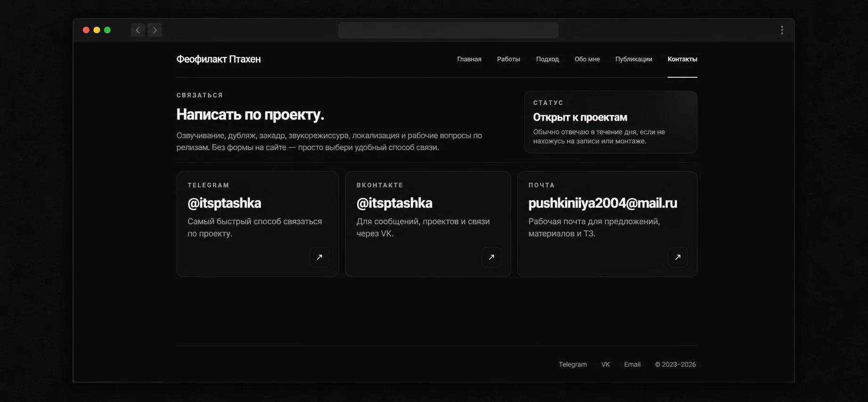
Task: Click the ВКОНТАКТЕ card label
Action: [x=380, y=185]
